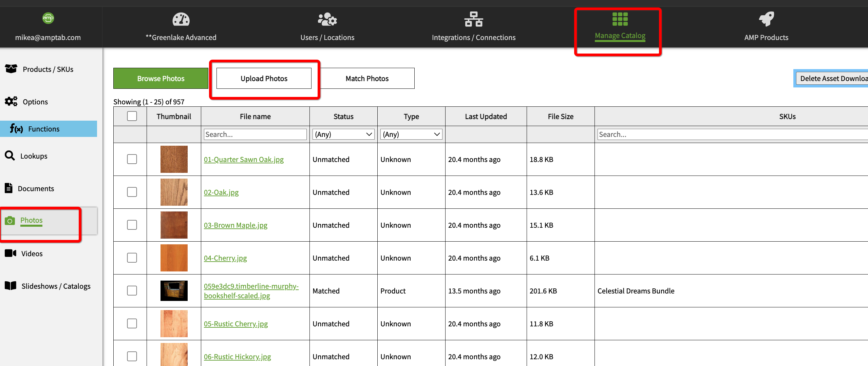
Task: Open Slideshows / Catalogs book icon
Action: (11, 286)
